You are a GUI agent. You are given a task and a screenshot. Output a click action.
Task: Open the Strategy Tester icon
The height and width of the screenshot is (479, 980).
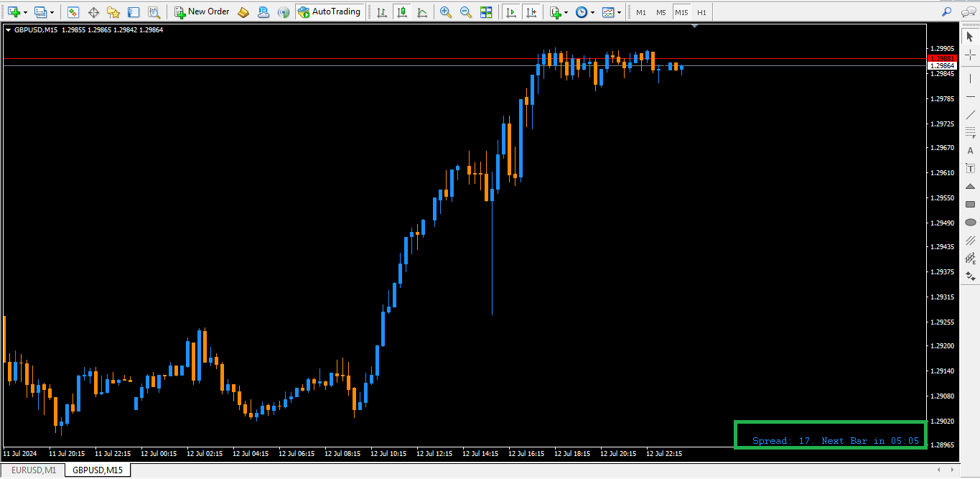[154, 12]
